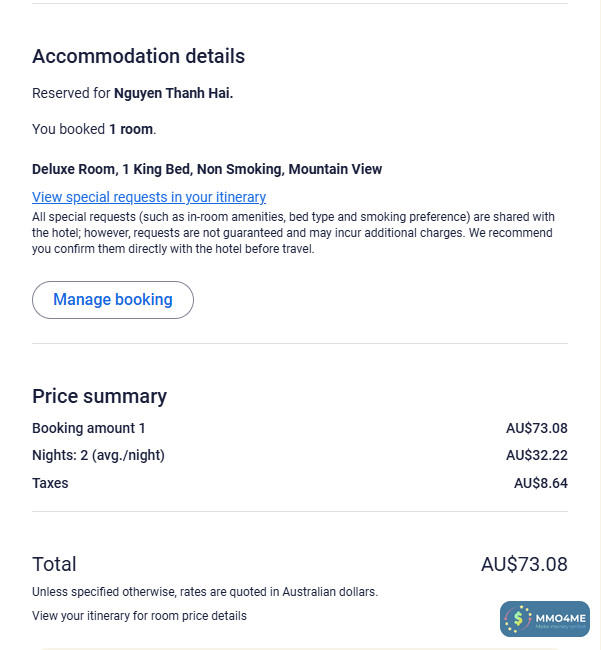Click the Taxes label
Viewport: 601px width, 650px height.
[x=50, y=483]
